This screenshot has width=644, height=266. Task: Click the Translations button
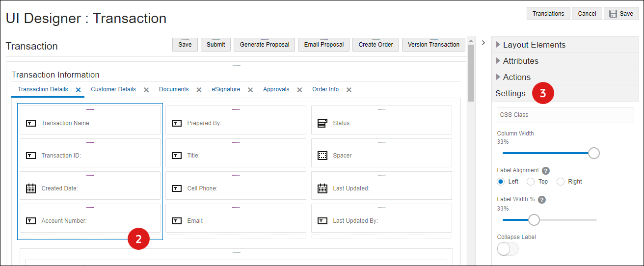pyautogui.click(x=548, y=14)
